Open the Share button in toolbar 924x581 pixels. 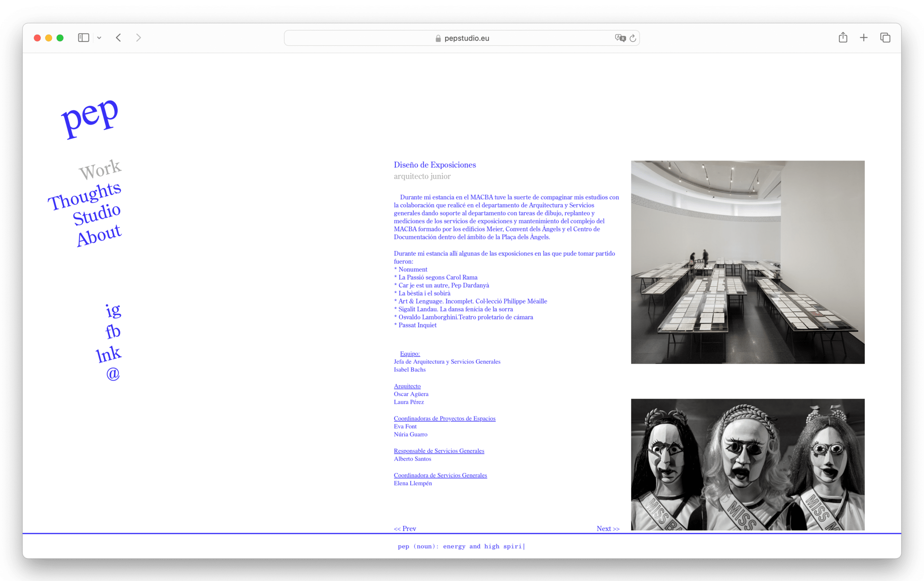click(843, 38)
